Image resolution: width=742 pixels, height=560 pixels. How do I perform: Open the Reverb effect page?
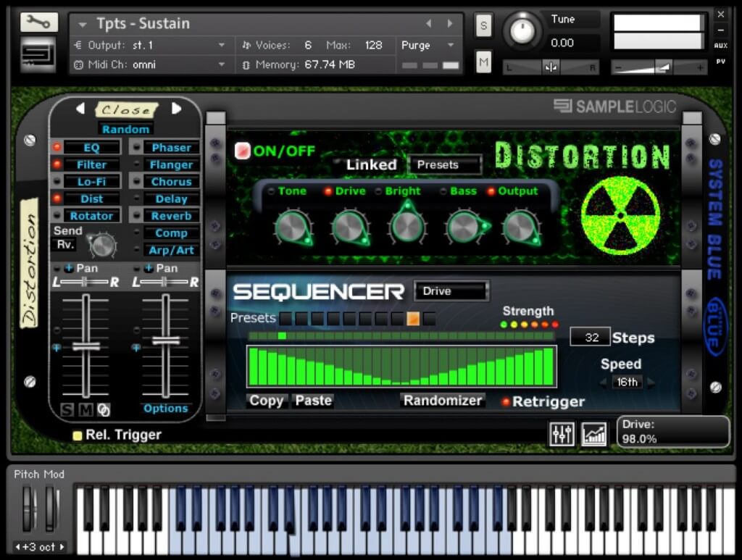171,216
